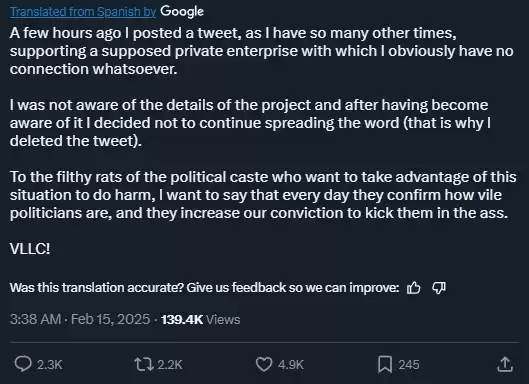The width and height of the screenshot is (529, 384).
Task: Click the paragraph starting "A few hours ago"
Action: click(x=261, y=51)
